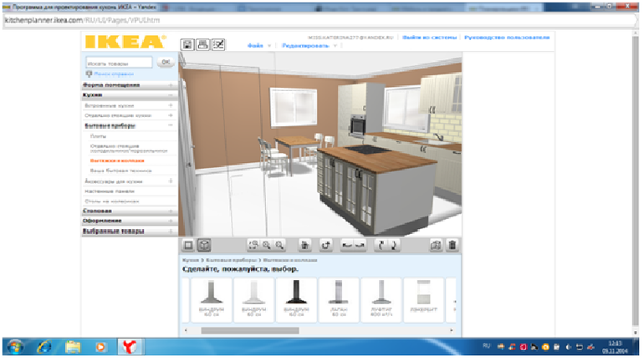Image resolution: width=644 pixels, height=361 pixels.
Task: Open the Файл menu
Action: [x=254, y=45]
